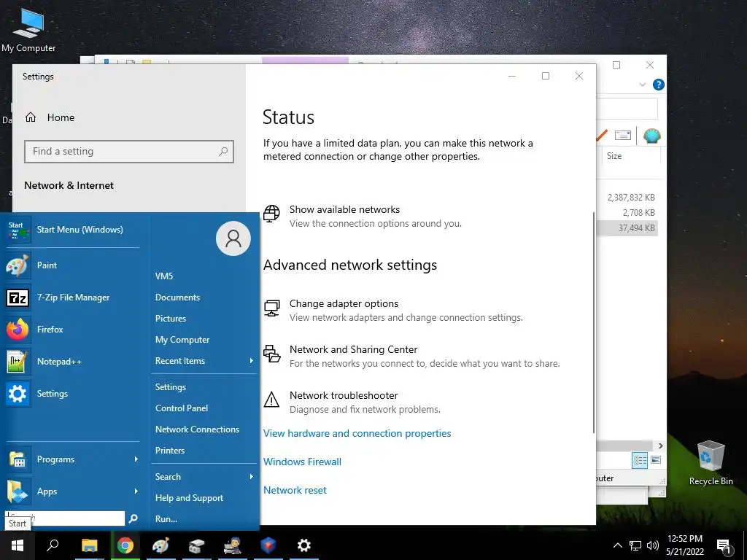Click the Home icon in Settings
The height and width of the screenshot is (560, 747).
pos(31,117)
